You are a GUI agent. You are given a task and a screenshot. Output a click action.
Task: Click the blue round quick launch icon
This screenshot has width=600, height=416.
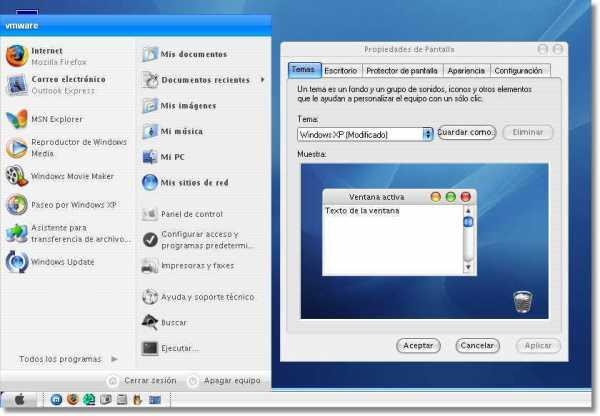(x=56, y=400)
